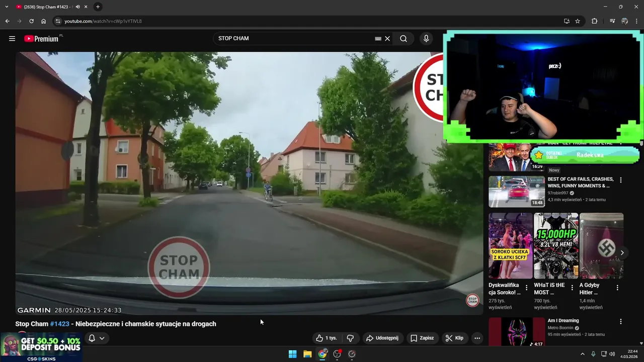Open the media control playlist icon

[x=612, y=21]
